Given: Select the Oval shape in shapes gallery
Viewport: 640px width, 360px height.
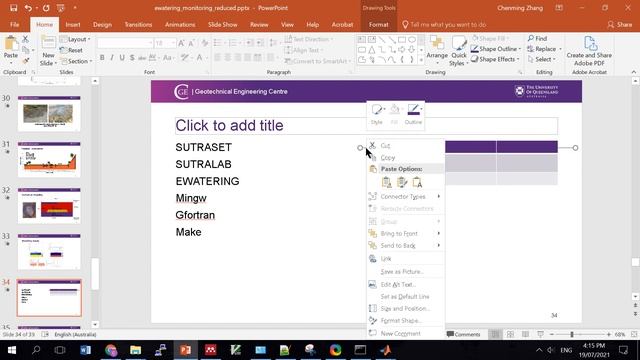Looking at the screenshot, I should tap(412, 40).
